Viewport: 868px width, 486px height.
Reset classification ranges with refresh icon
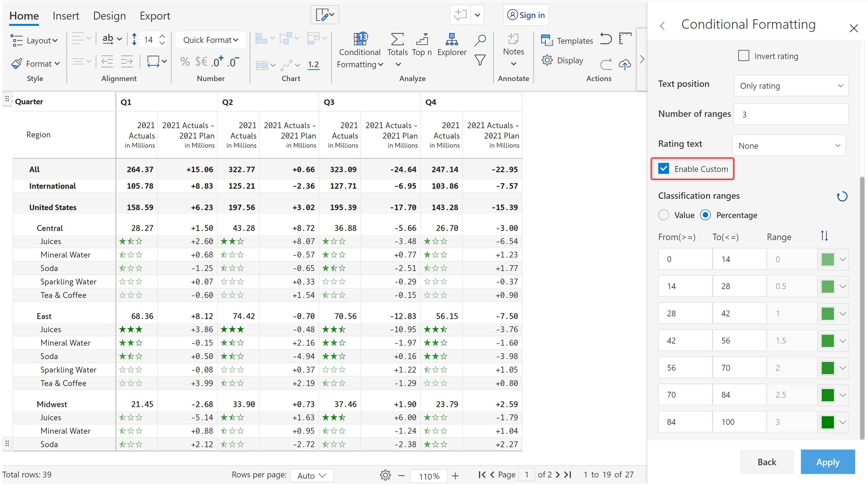(x=842, y=196)
